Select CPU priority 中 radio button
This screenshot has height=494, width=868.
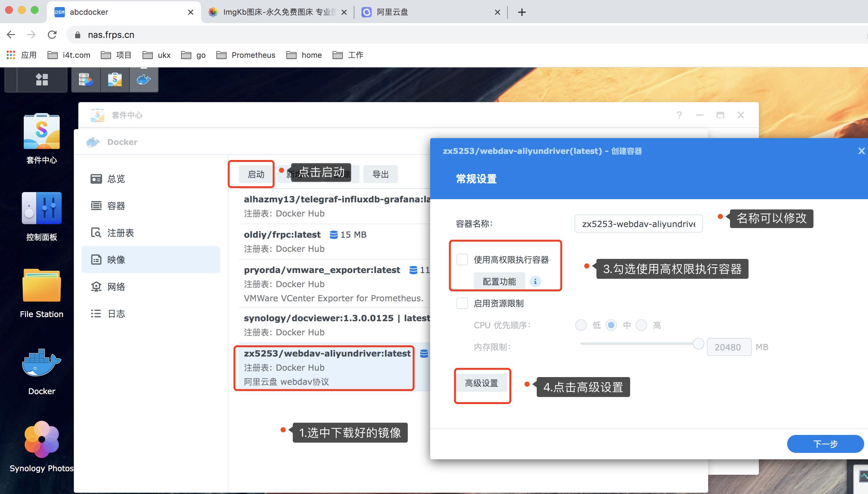click(611, 325)
